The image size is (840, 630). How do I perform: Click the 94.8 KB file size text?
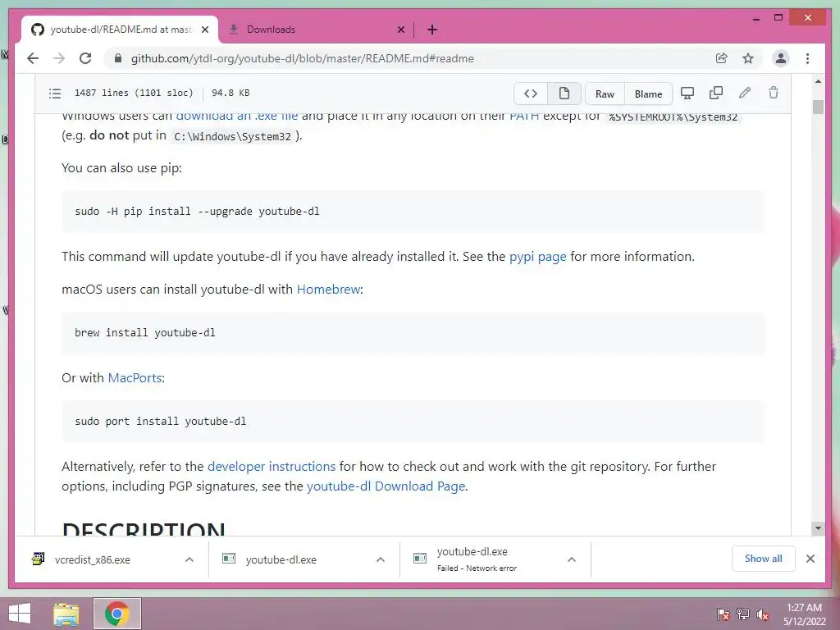[231, 93]
